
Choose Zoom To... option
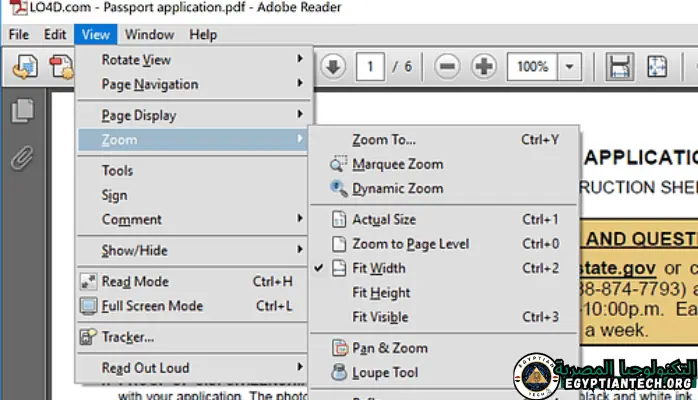pyautogui.click(x=444, y=140)
